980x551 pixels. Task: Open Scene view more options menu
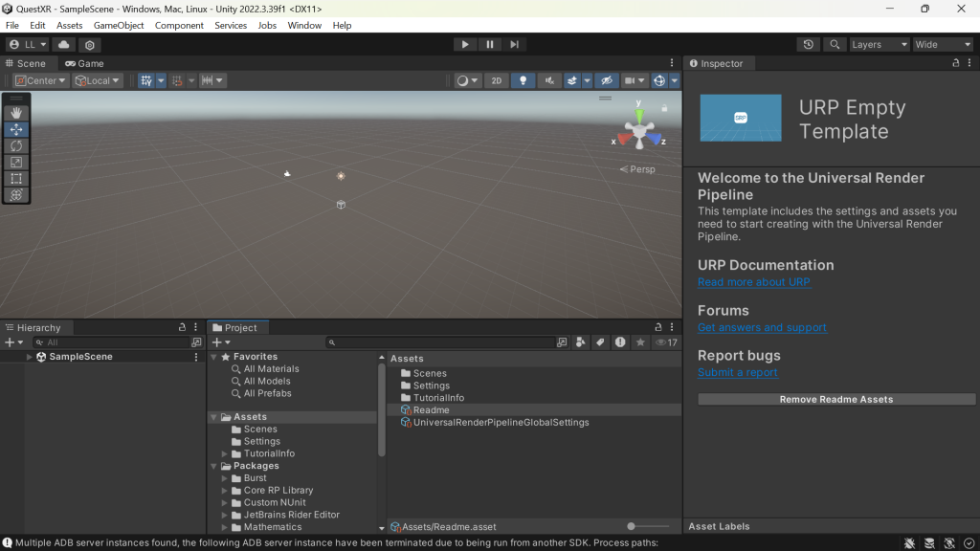click(x=672, y=63)
